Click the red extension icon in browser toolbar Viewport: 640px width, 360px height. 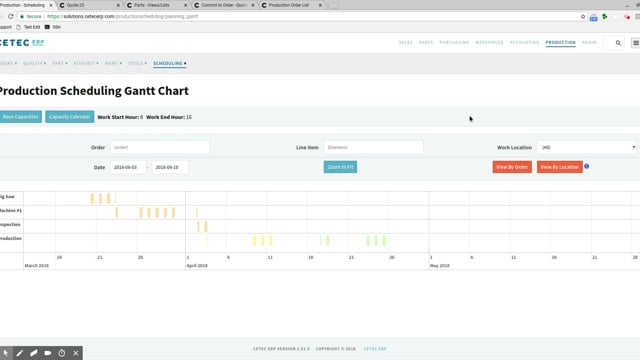[627, 17]
